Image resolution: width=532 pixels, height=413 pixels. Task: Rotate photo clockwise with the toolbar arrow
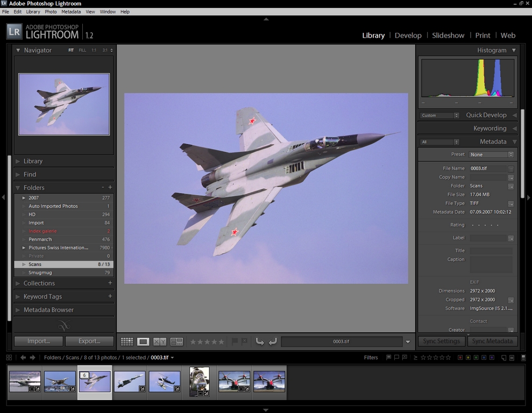point(273,341)
